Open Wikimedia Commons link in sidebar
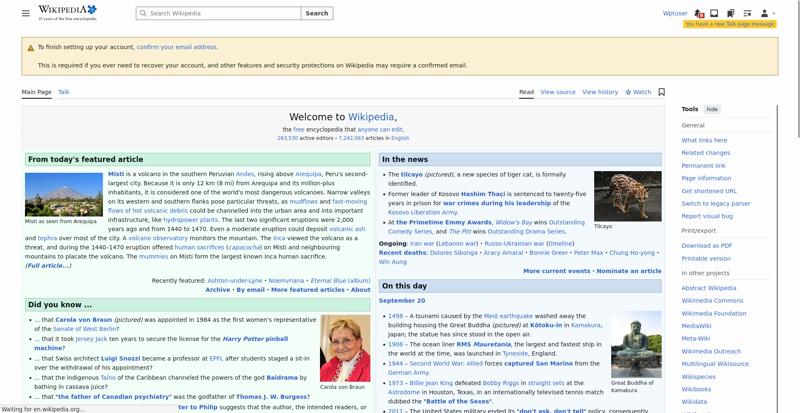 [x=712, y=301]
